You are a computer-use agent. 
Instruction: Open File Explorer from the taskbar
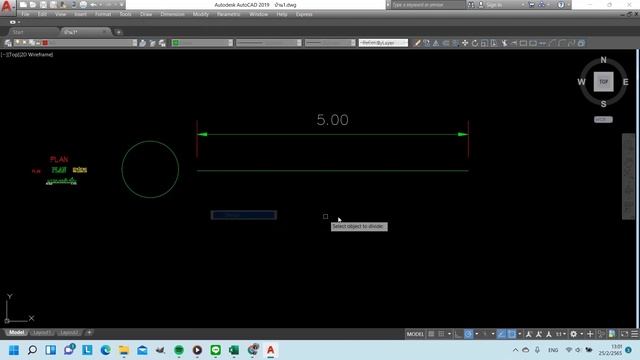click(124, 350)
